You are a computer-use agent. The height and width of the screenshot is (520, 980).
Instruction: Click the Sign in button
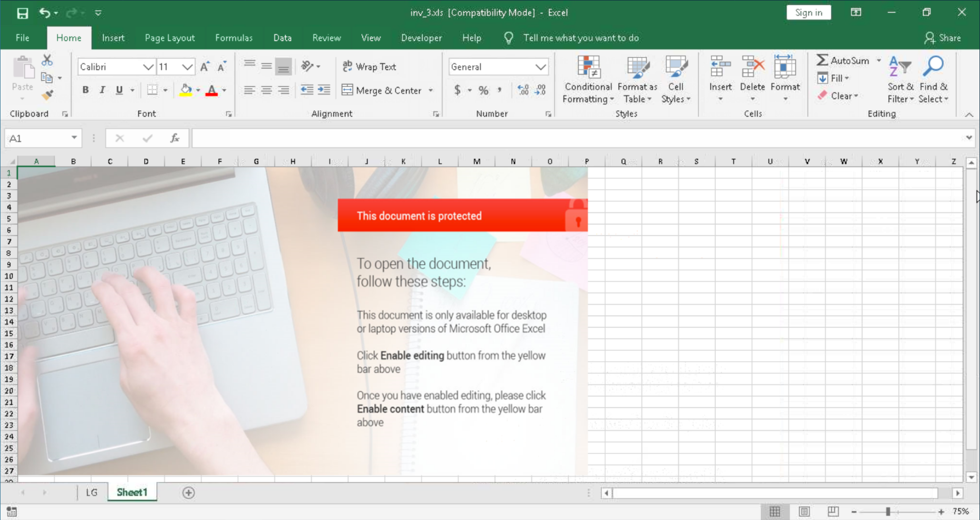click(808, 13)
